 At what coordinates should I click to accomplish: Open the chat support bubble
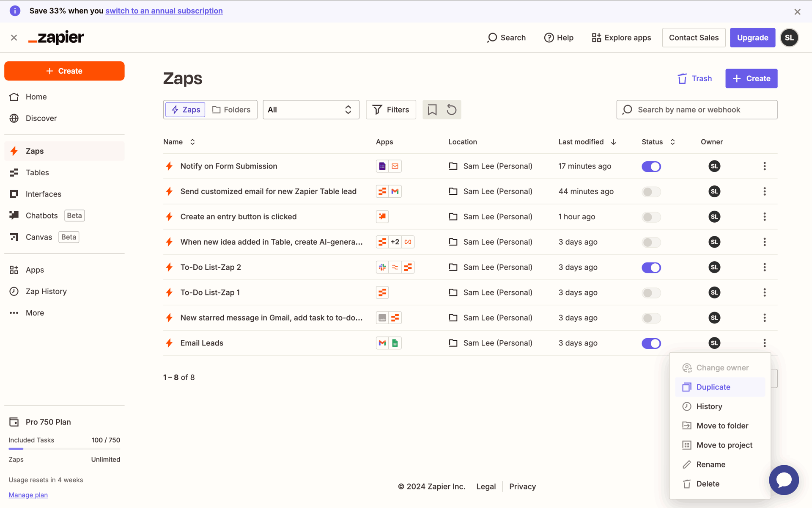tap(784, 480)
